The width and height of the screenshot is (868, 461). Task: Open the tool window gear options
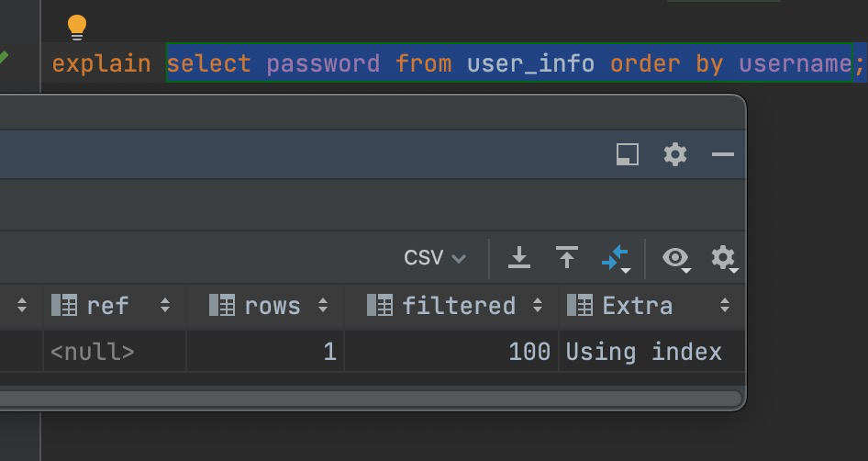(x=675, y=154)
